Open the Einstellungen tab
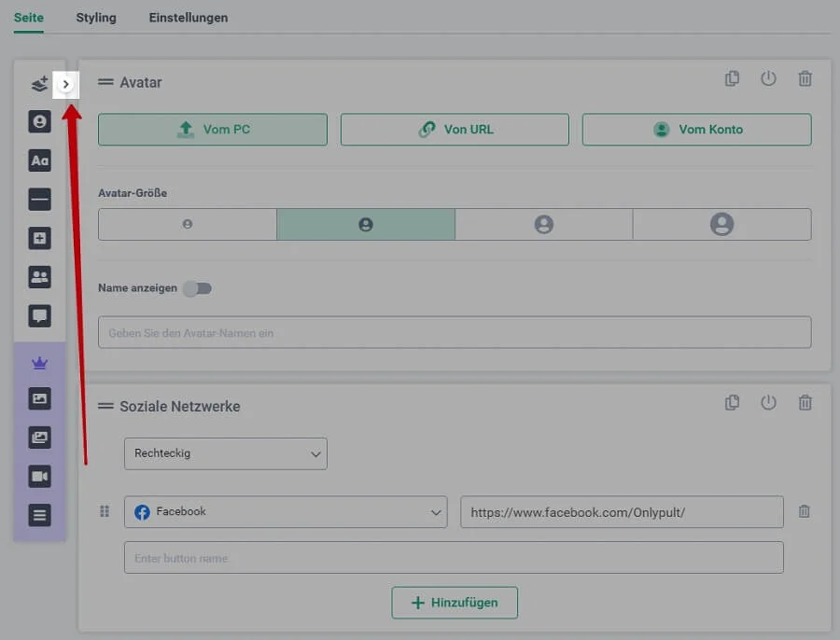The image size is (840, 640). click(x=188, y=18)
